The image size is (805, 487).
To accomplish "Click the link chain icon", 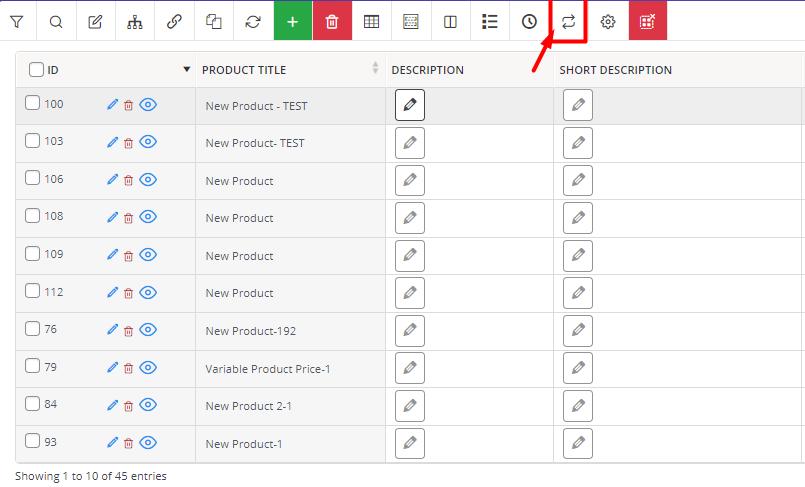I will click(175, 22).
